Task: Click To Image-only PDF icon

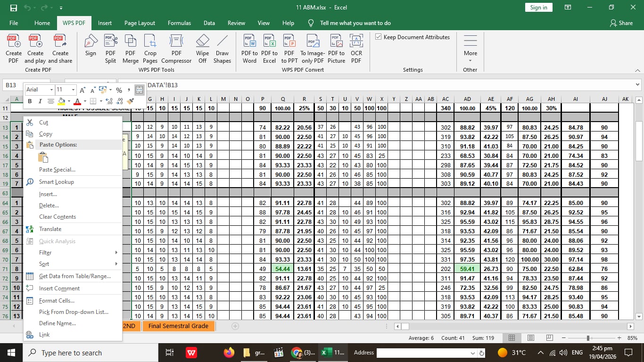Action: tap(313, 49)
